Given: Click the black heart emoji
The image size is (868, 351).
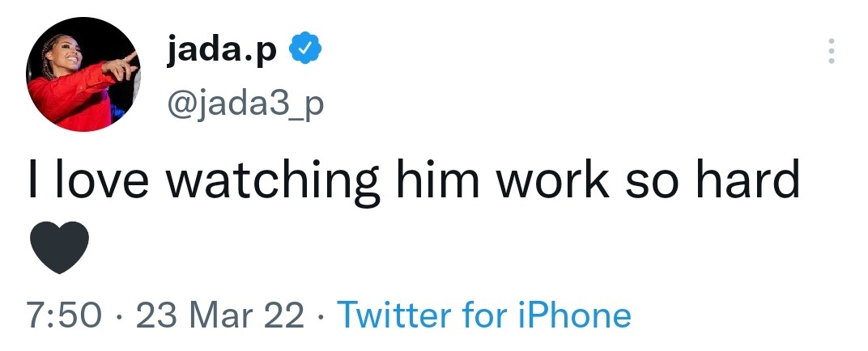Looking at the screenshot, I should (59, 247).
